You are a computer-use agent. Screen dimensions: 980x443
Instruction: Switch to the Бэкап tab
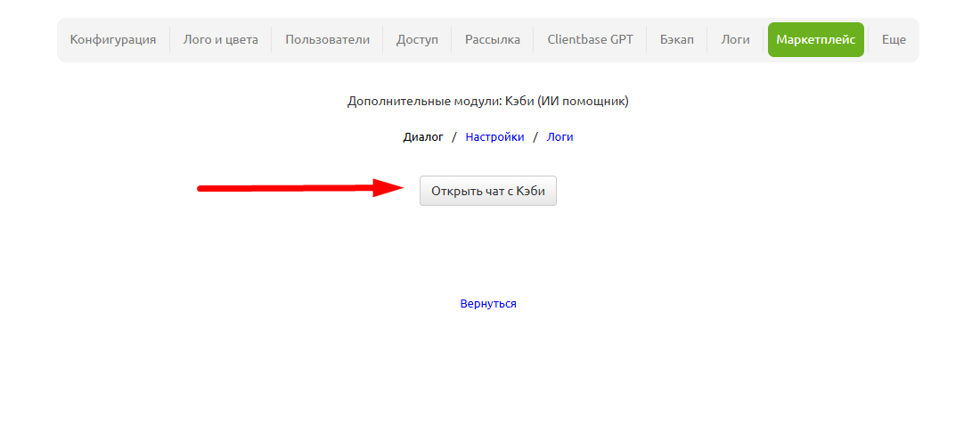pos(677,39)
